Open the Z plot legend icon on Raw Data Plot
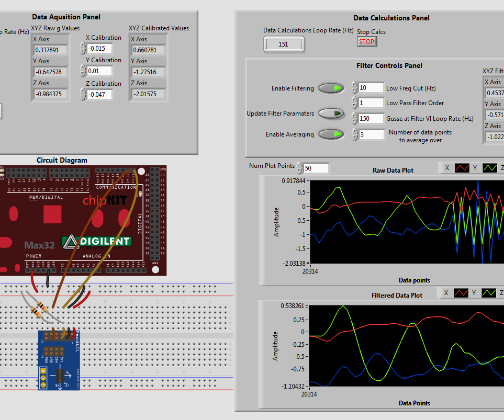Screen dimensions: 504x420 coord(502,167)
